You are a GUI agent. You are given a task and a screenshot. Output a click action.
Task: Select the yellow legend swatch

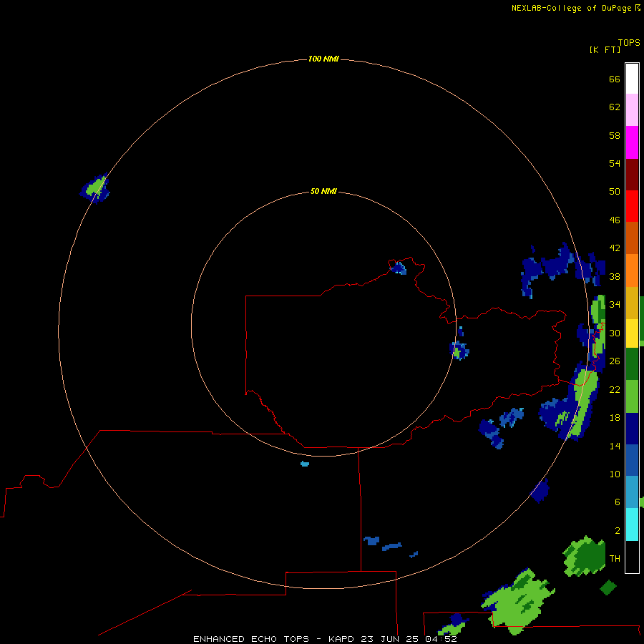[632, 333]
